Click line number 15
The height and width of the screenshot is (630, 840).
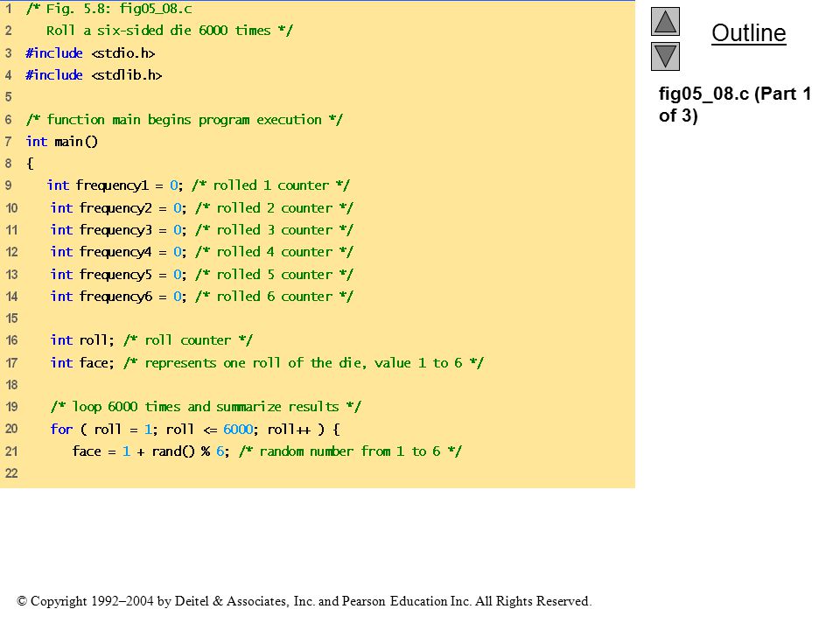click(x=11, y=318)
